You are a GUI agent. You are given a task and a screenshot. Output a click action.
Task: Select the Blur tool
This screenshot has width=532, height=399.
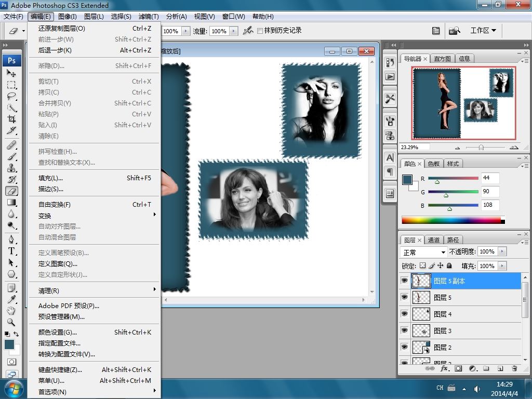11,214
